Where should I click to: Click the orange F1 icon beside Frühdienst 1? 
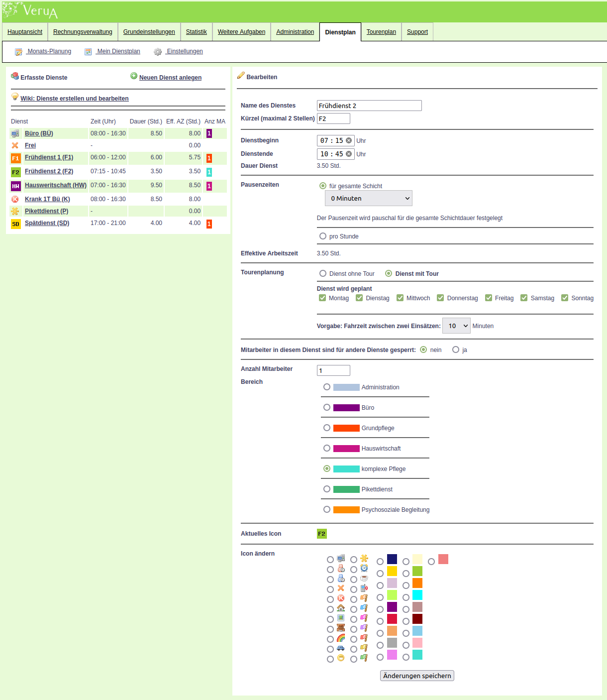tap(15, 158)
